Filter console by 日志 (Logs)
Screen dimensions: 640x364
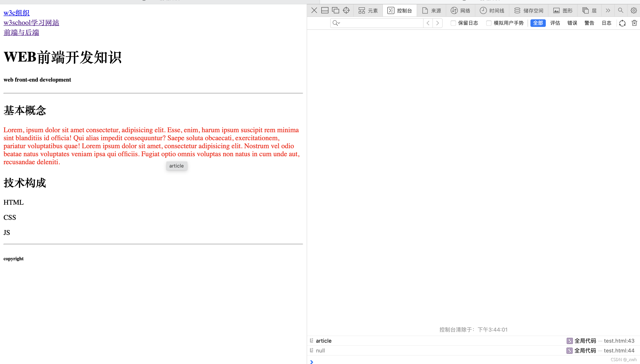[606, 23]
